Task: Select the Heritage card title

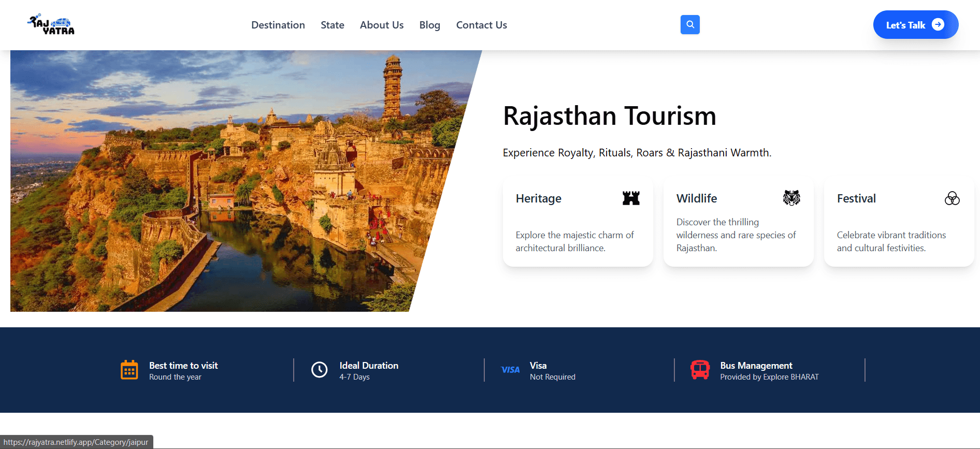Action: pos(538,198)
